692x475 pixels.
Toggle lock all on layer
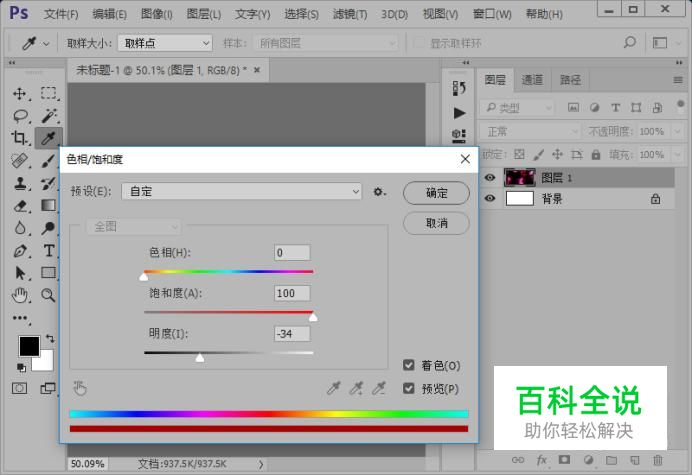pos(596,154)
